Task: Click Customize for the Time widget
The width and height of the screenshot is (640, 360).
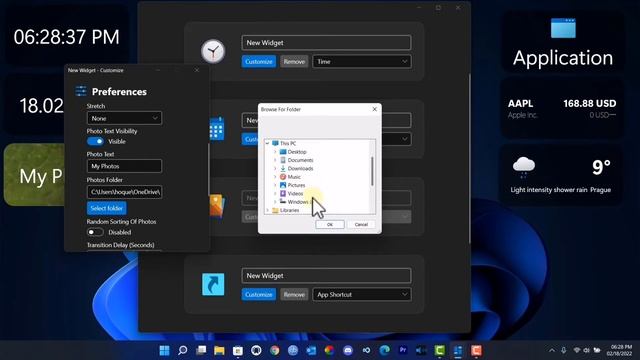Action: pos(259,62)
